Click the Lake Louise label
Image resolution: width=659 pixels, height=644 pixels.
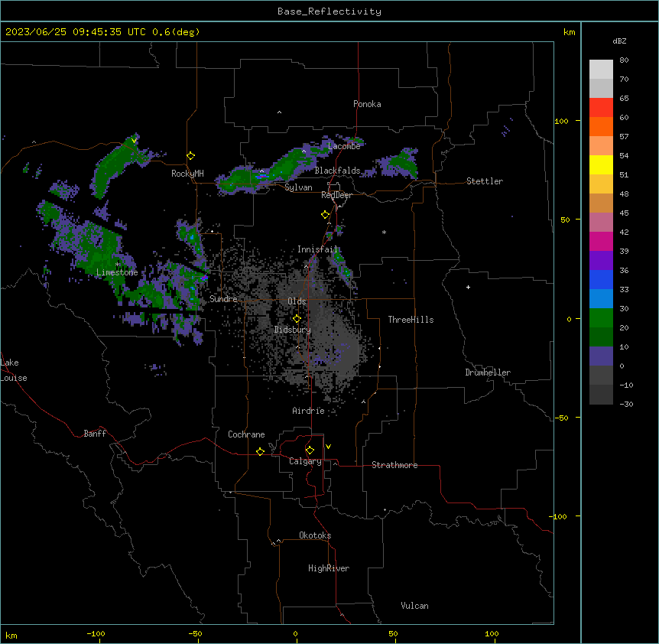(14, 370)
